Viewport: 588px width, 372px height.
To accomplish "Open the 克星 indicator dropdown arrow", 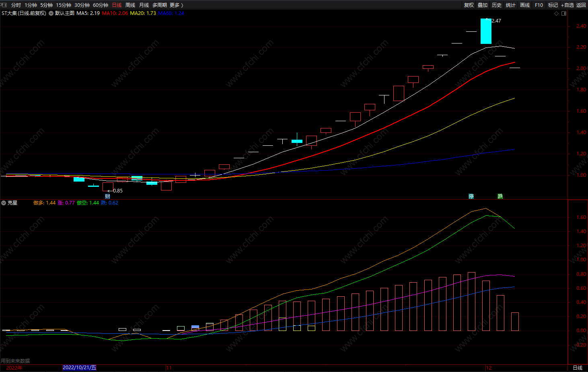I will pyautogui.click(x=4, y=203).
